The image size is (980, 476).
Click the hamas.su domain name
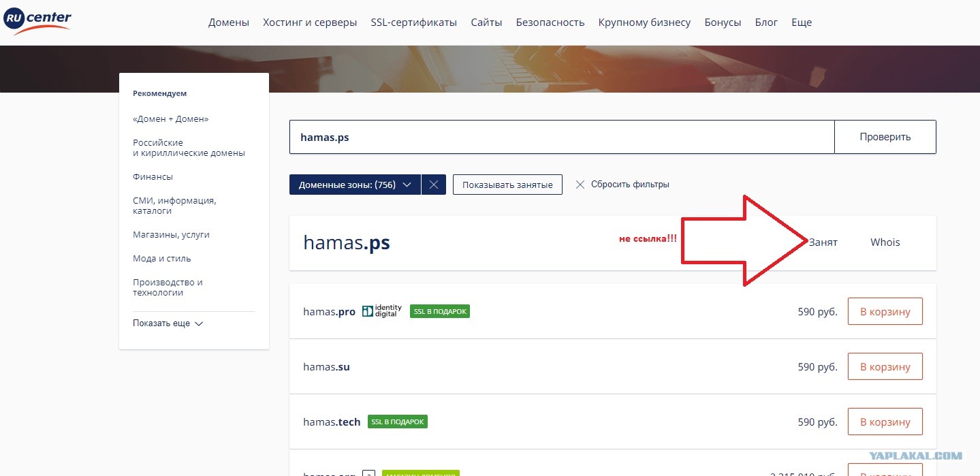(326, 367)
